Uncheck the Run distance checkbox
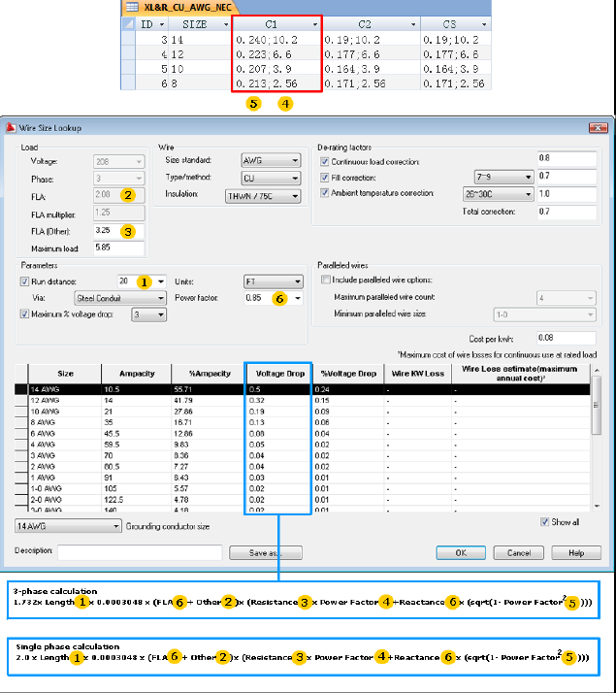 [x=24, y=281]
